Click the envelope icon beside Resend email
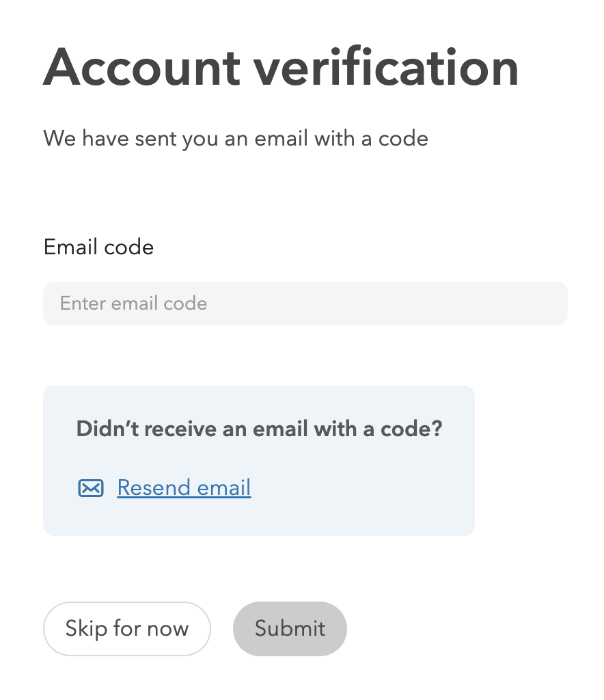604x700 pixels. coord(91,488)
